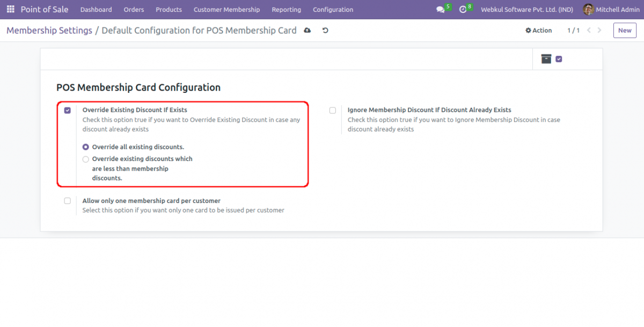Open the activities clock icon with badge 8
644x327 pixels.
point(463,10)
